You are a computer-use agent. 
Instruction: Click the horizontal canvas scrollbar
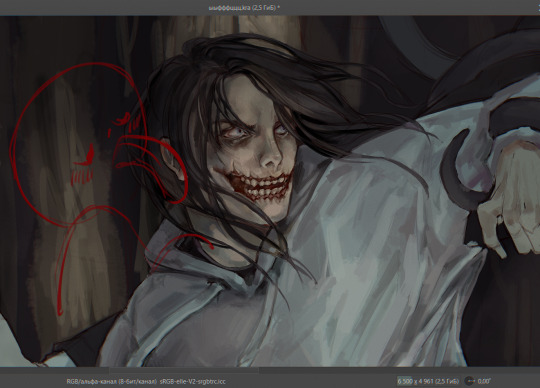(184, 370)
